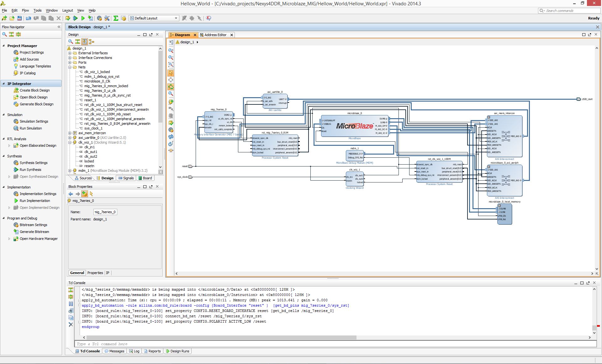602x364 pixels.
Task: Collapse the Flow Navigator panel
Action: [59, 27]
